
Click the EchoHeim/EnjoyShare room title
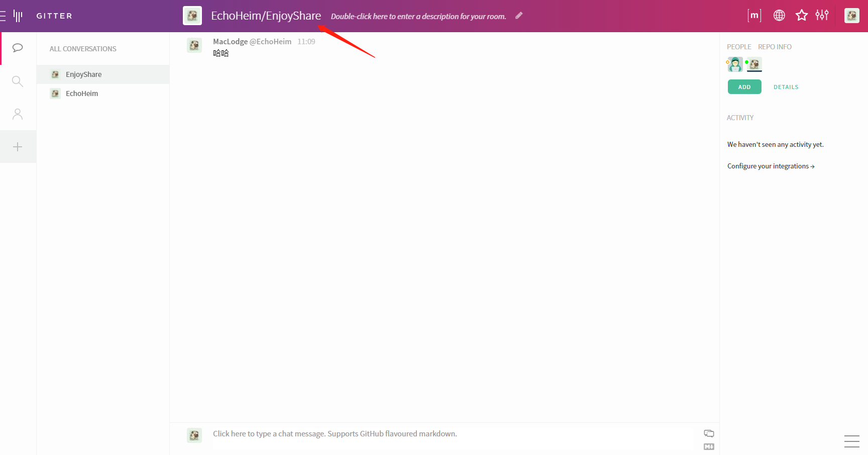(266, 16)
